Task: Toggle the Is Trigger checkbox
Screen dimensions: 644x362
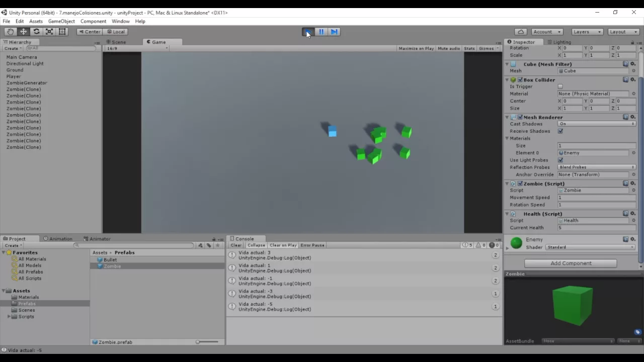Action: tap(560, 86)
